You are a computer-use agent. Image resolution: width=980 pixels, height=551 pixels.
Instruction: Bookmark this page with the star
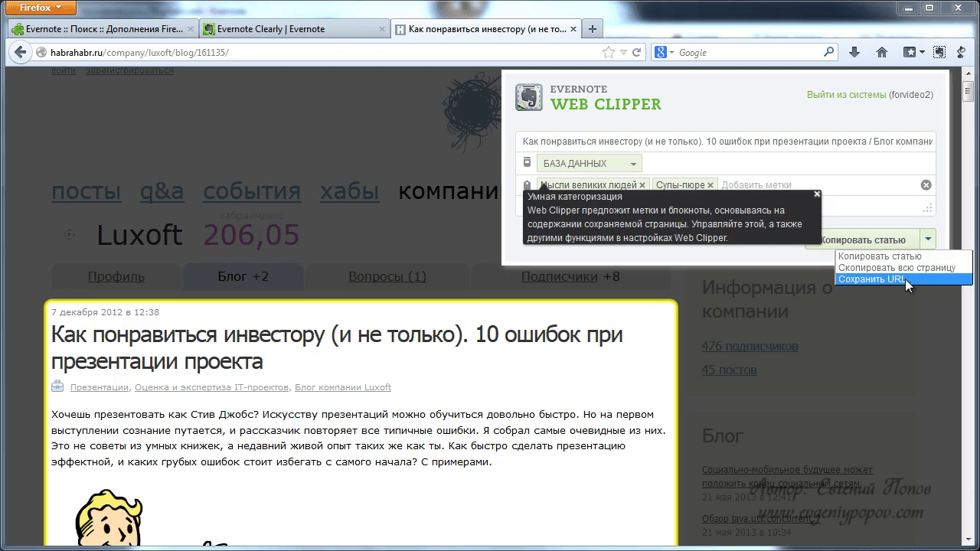tap(609, 53)
